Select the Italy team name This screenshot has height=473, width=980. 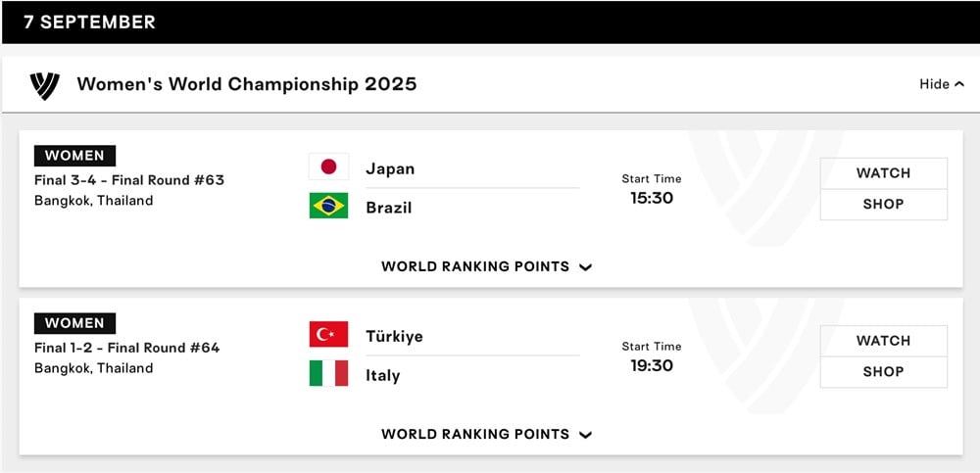[383, 375]
